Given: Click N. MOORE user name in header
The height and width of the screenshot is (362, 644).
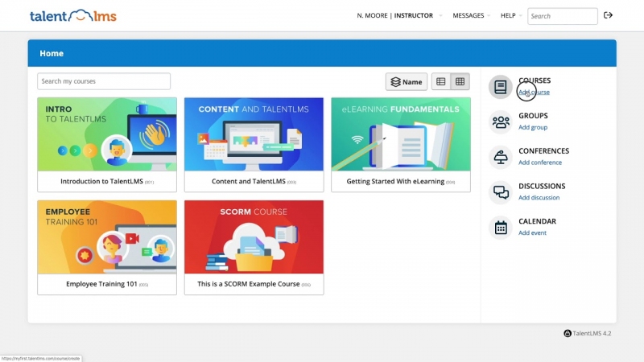Looking at the screenshot, I should pyautogui.click(x=372, y=15).
